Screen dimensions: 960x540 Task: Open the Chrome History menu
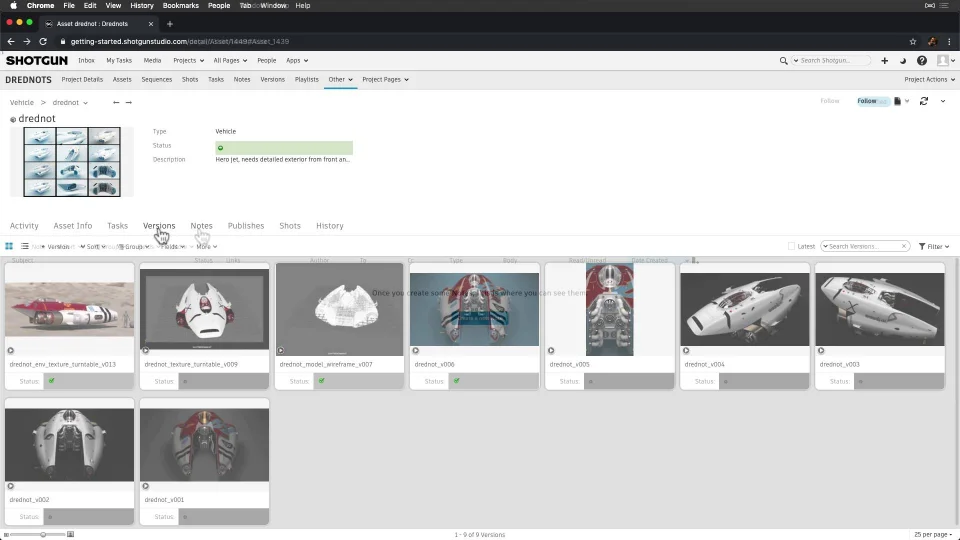point(141,6)
